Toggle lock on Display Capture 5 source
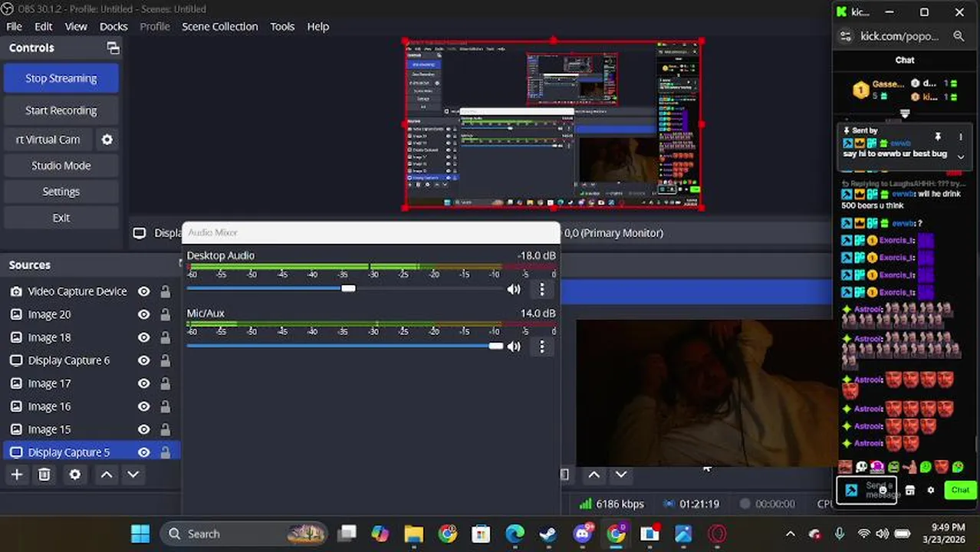The height and width of the screenshot is (552, 980). (x=165, y=452)
